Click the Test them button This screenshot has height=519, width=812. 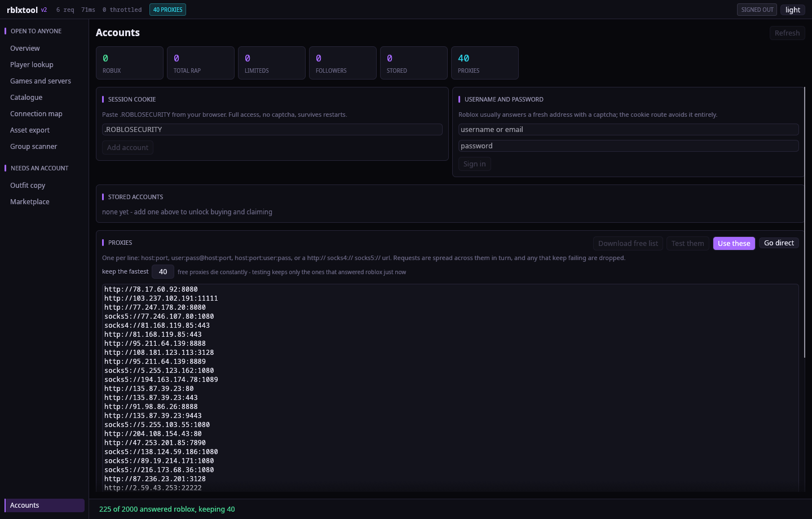click(687, 244)
